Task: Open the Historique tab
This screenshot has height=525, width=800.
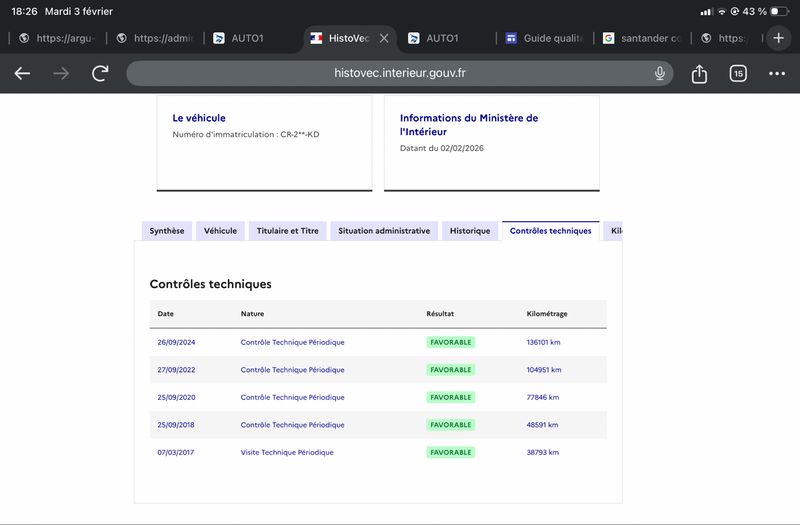Action: 470,231
